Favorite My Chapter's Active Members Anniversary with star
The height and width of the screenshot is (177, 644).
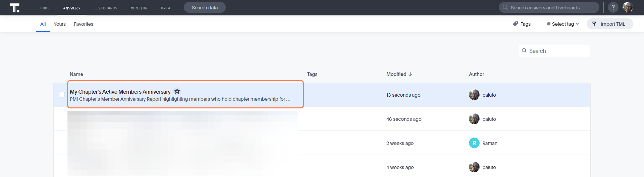(177, 91)
